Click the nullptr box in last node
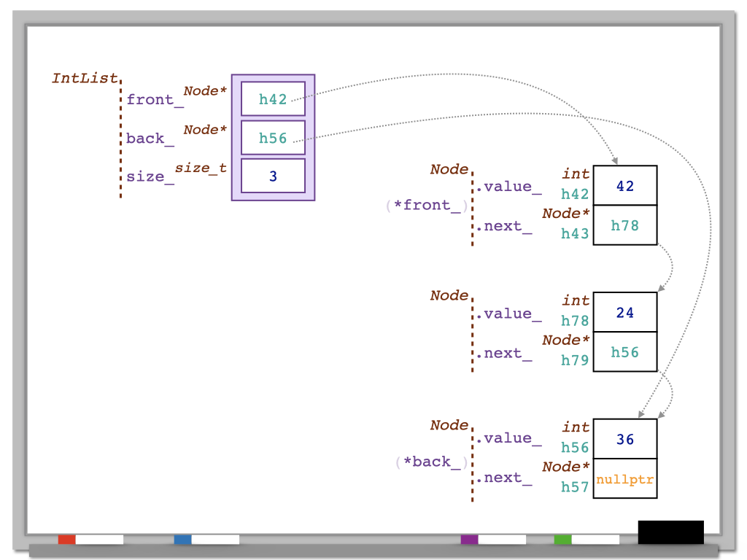This screenshot has height=560, width=747. pyautogui.click(x=625, y=479)
